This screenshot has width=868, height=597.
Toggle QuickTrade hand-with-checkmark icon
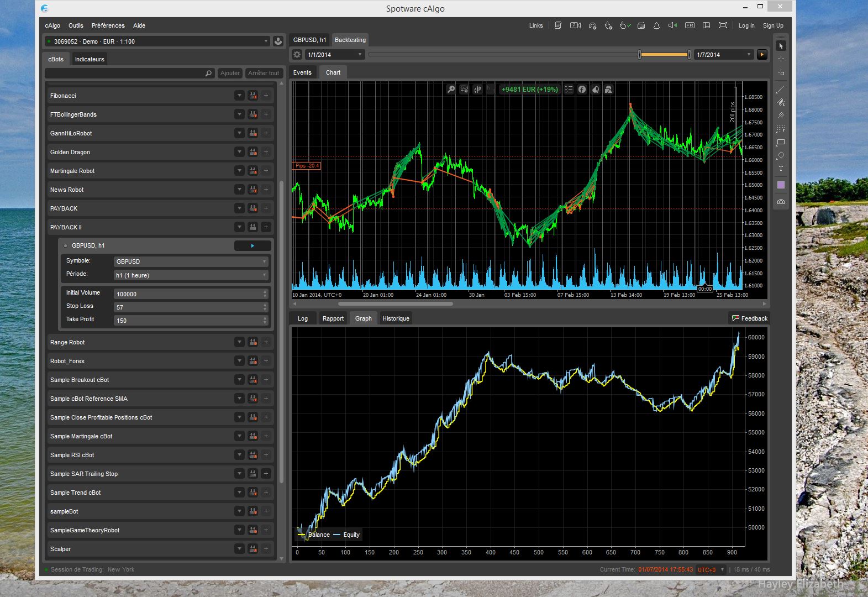point(625,25)
